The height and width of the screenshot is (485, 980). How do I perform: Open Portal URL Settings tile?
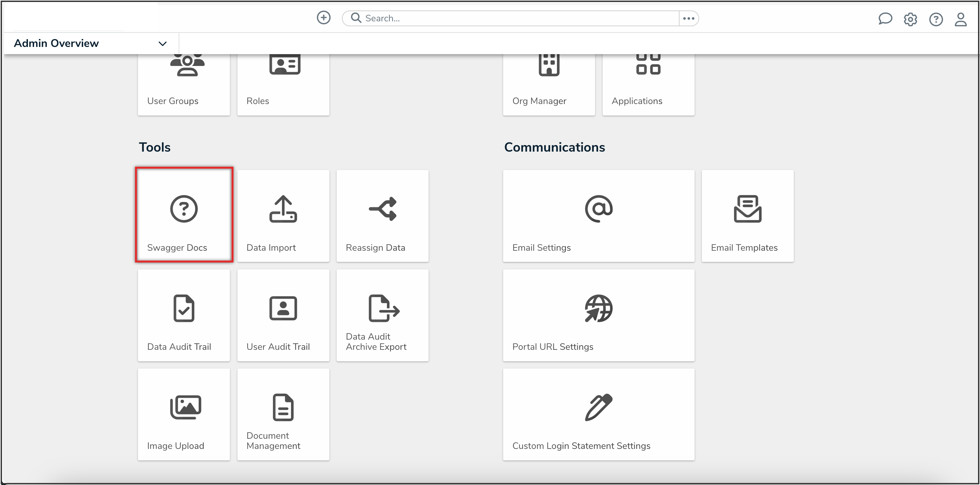coord(598,315)
